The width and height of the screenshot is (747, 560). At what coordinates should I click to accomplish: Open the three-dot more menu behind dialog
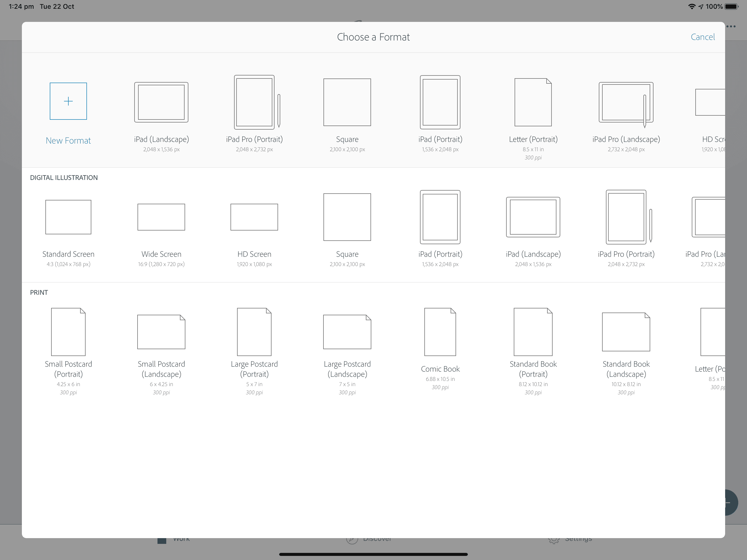[x=731, y=26]
